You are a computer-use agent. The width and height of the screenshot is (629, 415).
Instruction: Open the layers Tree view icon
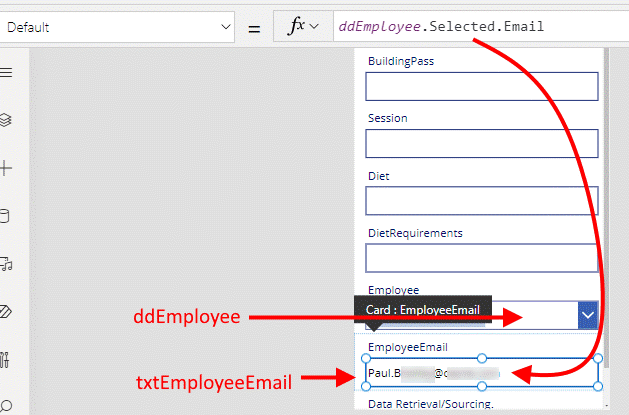pyautogui.click(x=6, y=120)
